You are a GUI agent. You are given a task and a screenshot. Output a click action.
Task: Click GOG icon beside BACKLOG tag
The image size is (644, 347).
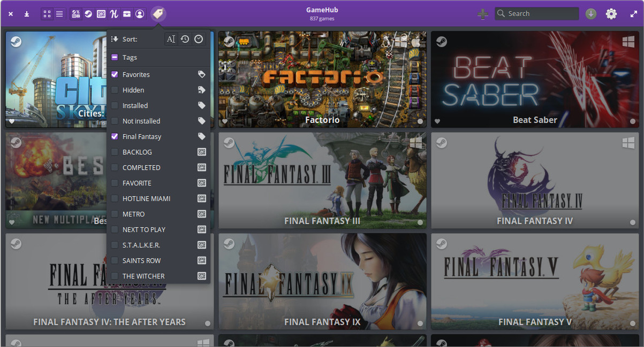click(202, 152)
